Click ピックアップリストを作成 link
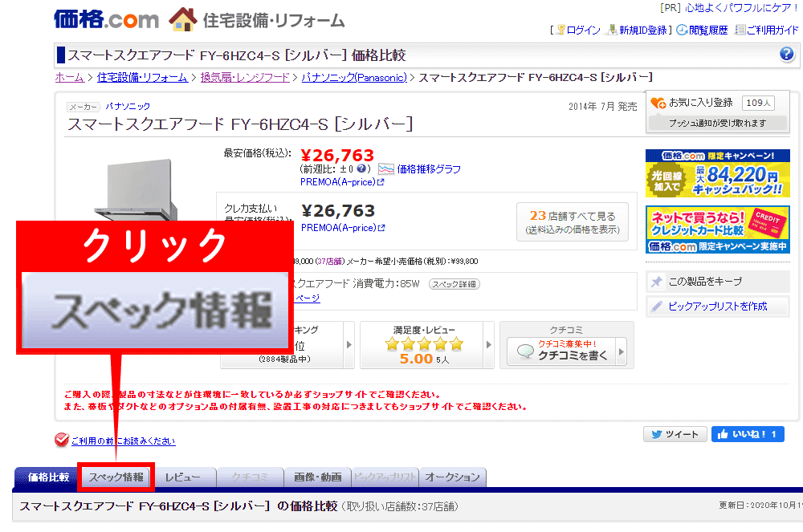Viewport: 803px width, 532px height. click(x=717, y=307)
